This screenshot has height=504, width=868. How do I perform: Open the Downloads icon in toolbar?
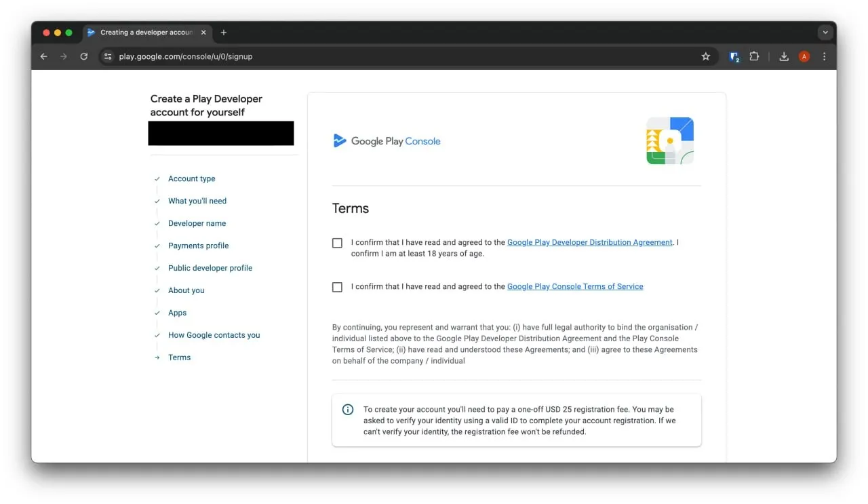click(784, 57)
